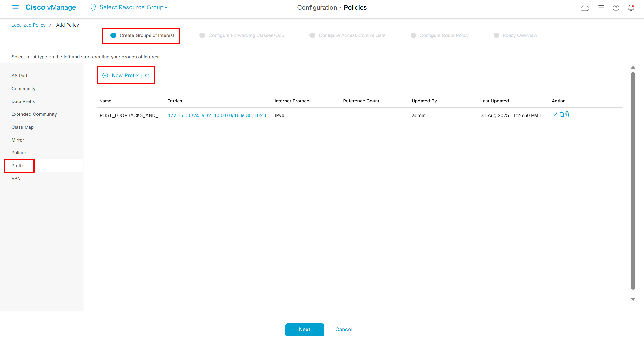Open the Class Map list type
Image resolution: width=644 pixels, height=347 pixels.
pyautogui.click(x=22, y=127)
